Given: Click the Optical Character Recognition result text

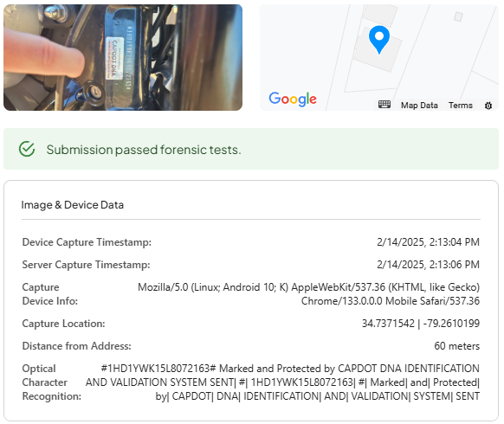Looking at the screenshot, I should (282, 382).
